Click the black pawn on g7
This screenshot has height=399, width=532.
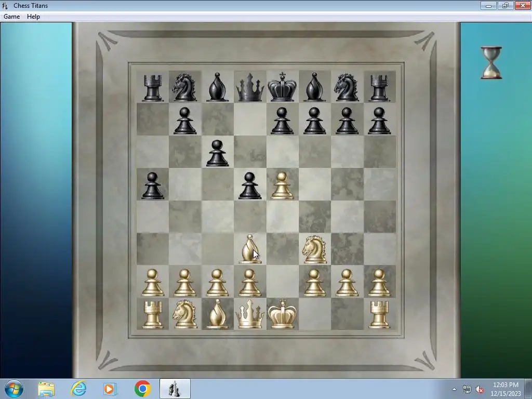click(x=347, y=121)
